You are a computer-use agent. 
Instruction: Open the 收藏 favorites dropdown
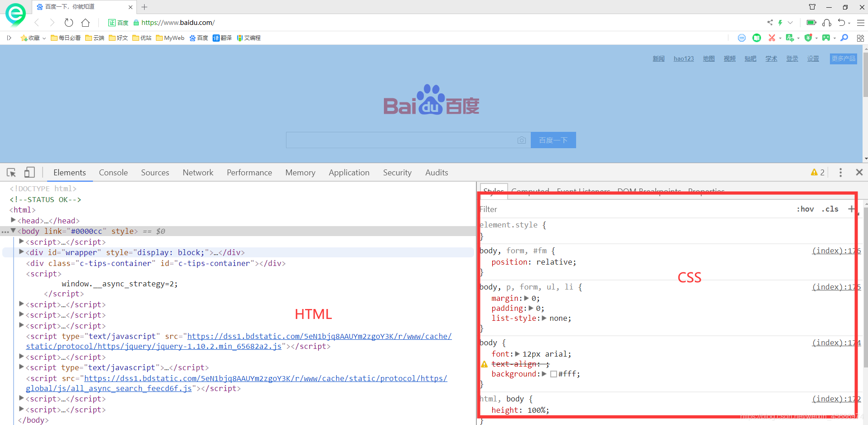[33, 38]
